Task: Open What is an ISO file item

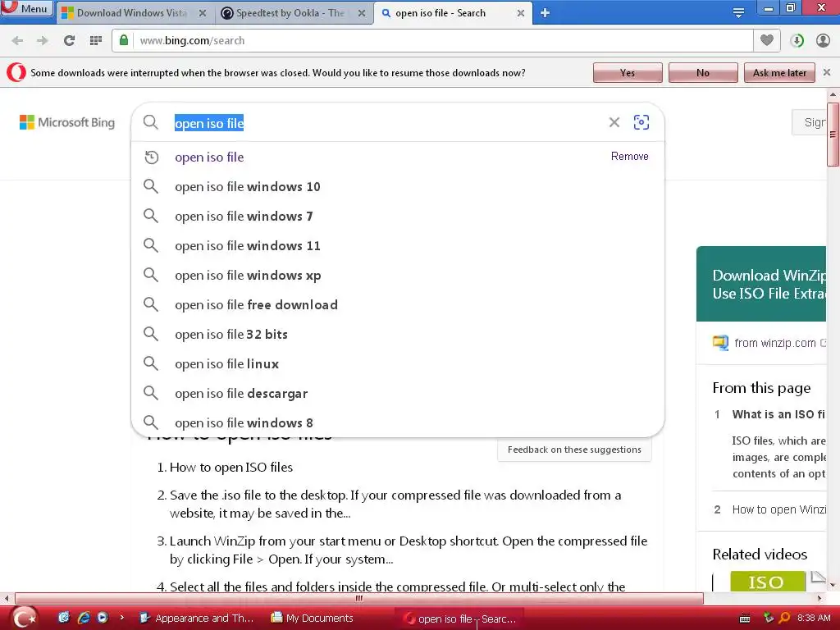Action: [x=778, y=414]
